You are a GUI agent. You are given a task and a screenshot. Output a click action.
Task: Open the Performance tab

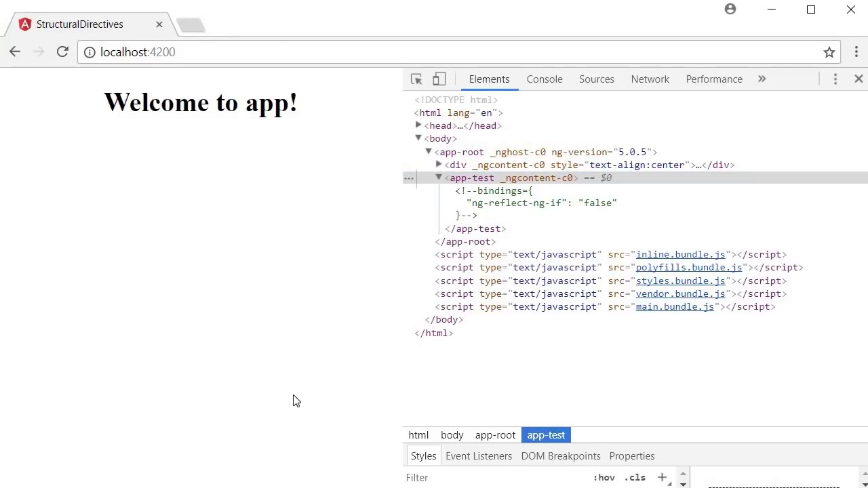714,79
